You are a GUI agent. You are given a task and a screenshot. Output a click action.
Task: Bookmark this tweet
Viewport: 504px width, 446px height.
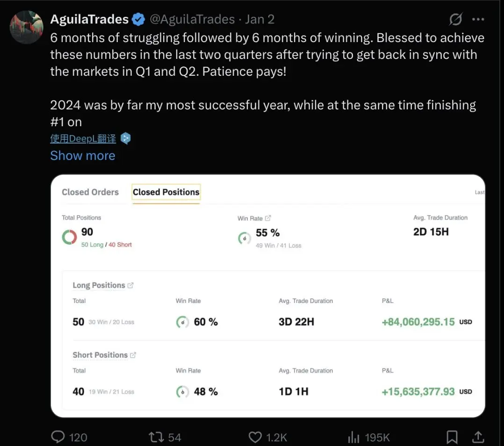pyautogui.click(x=452, y=437)
